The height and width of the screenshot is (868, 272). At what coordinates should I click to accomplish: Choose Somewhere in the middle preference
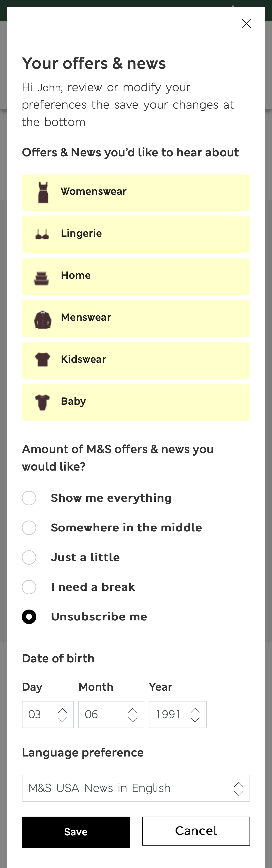29,528
